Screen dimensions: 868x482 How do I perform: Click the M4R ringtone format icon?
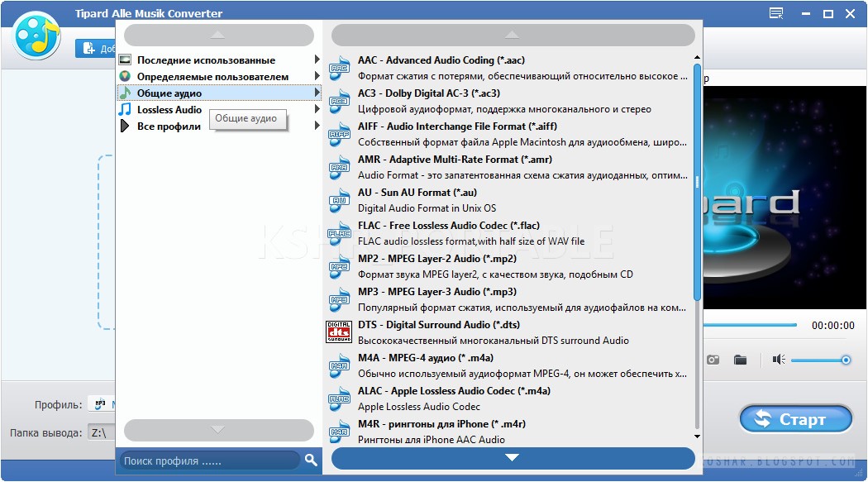339,432
